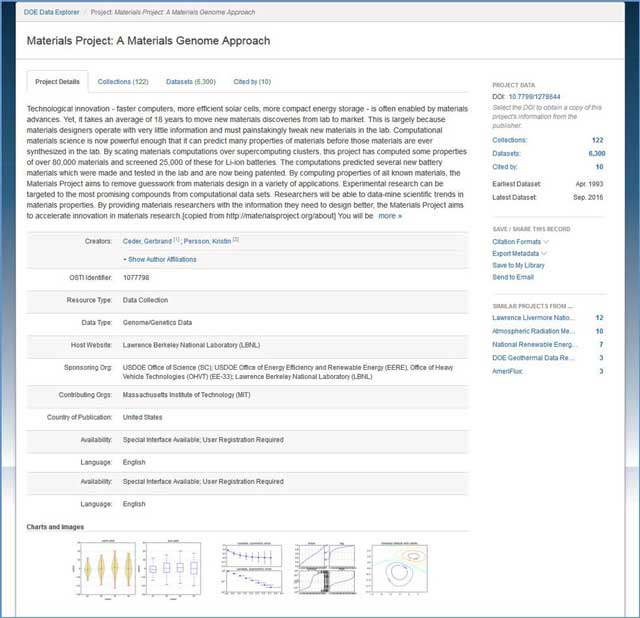Open the box plot chart thumbnail

[x=171, y=570]
